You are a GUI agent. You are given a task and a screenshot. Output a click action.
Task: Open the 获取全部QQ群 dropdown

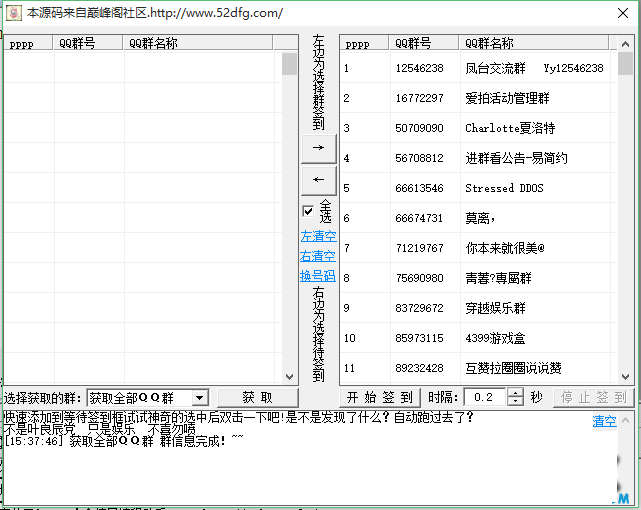tap(199, 397)
